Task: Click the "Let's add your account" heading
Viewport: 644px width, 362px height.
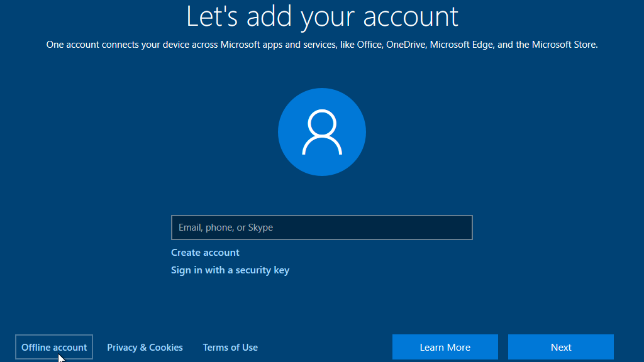Action: (x=322, y=17)
